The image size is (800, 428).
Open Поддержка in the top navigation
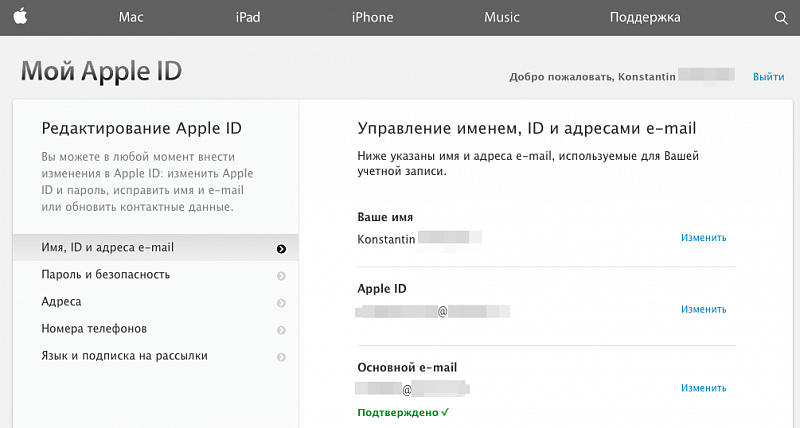644,17
